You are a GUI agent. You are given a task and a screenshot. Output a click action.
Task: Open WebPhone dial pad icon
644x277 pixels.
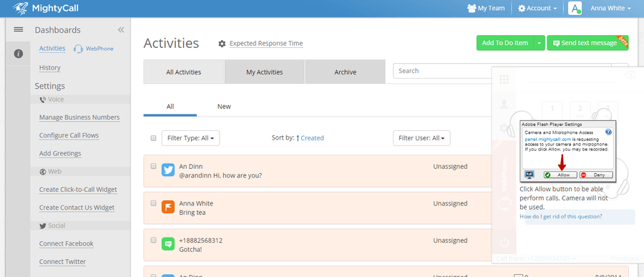coord(504,79)
